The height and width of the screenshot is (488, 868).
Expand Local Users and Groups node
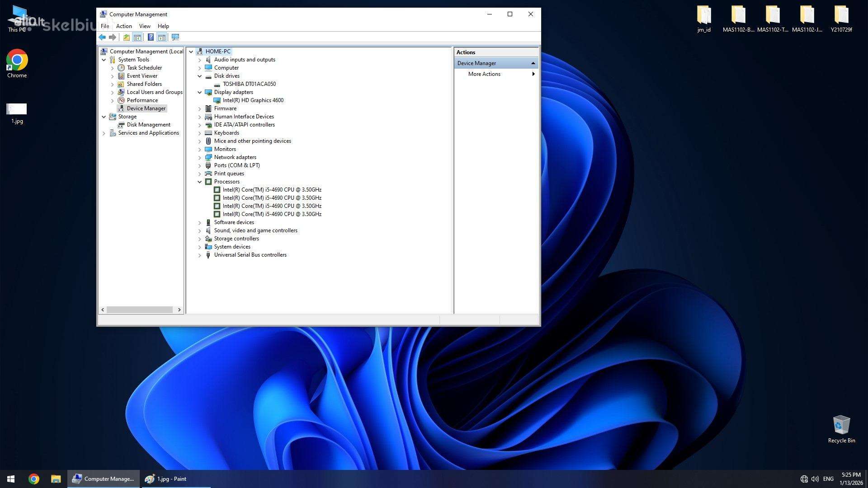[113, 92]
